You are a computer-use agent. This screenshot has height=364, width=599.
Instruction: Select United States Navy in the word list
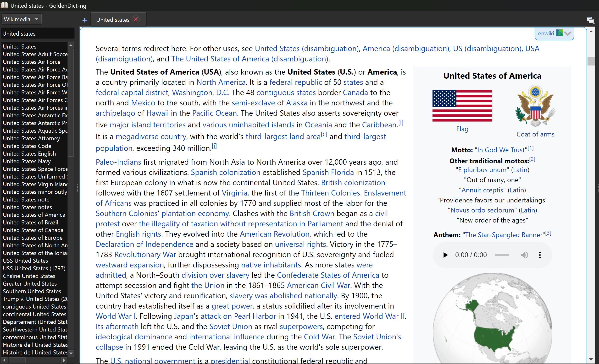(27, 161)
